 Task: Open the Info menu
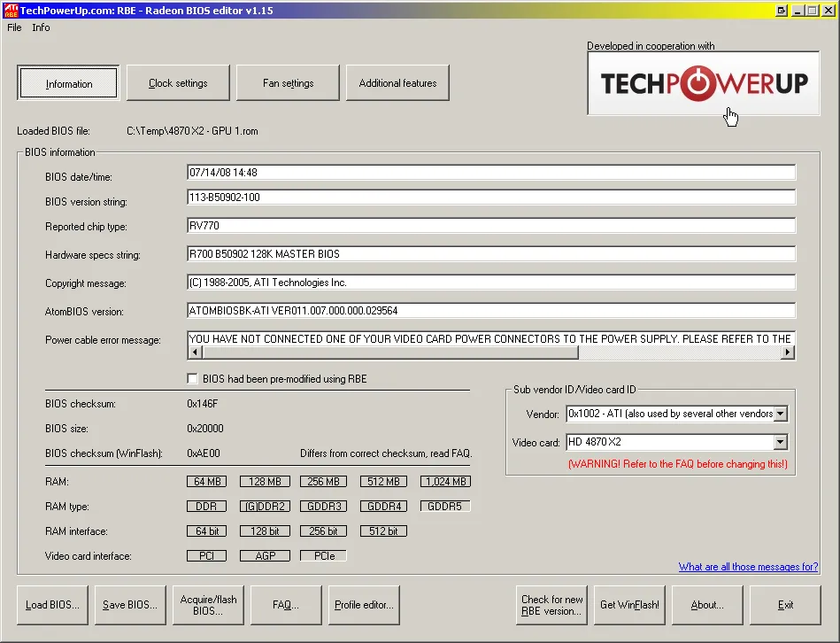point(41,27)
